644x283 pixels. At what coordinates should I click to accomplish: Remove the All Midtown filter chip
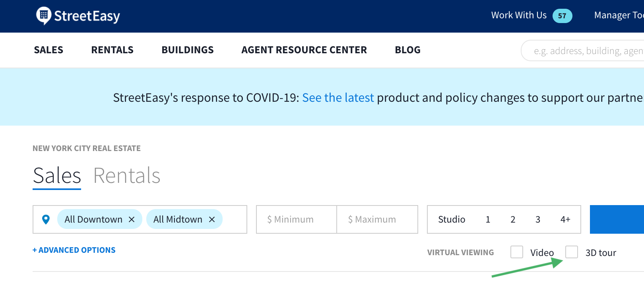(212, 219)
